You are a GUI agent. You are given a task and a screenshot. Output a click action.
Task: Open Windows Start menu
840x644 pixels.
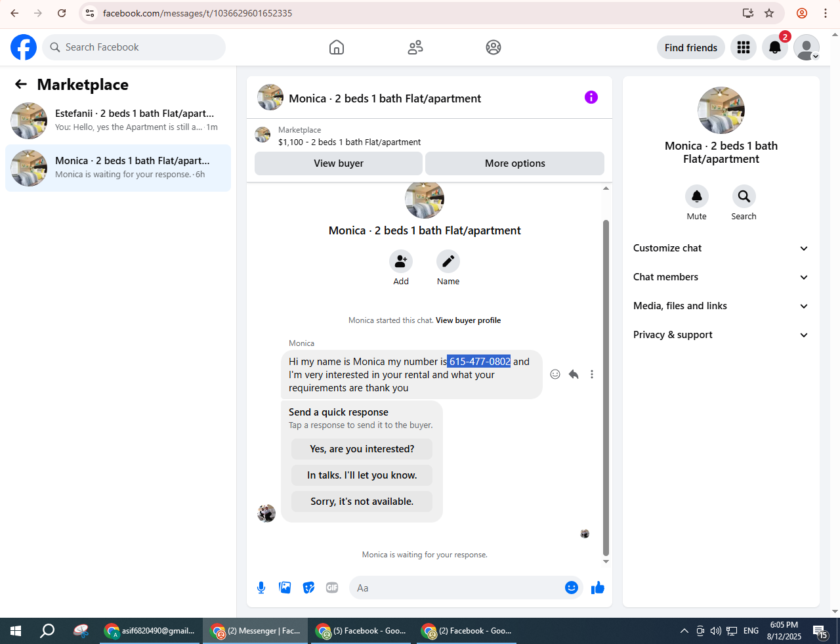16,631
